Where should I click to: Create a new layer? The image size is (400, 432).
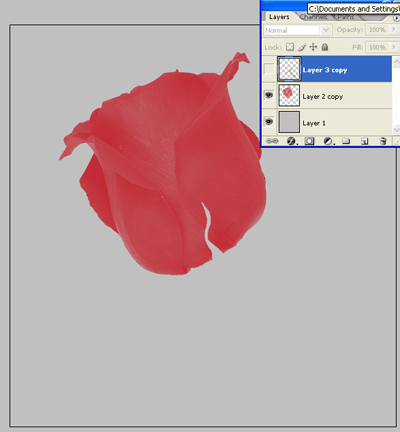click(364, 141)
